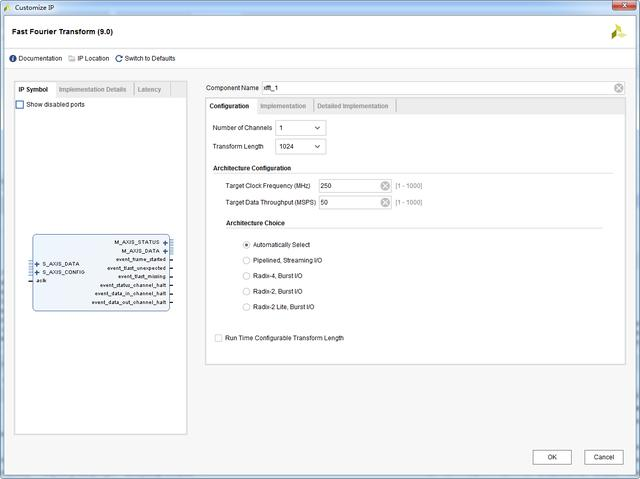Open the Detailed Implementation tab
Viewport: 640px width, 479px height.
(x=352, y=106)
